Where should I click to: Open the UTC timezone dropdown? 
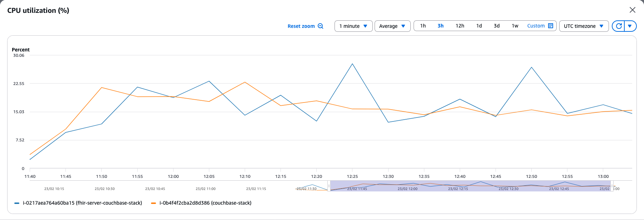tap(584, 26)
